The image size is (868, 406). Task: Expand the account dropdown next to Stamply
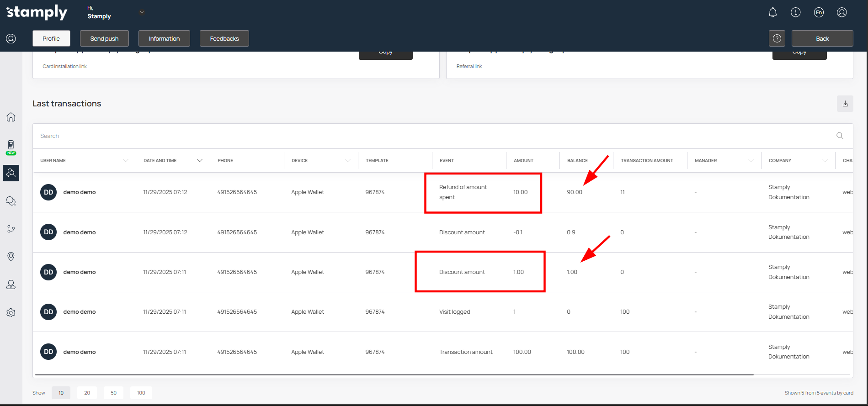[x=142, y=12]
